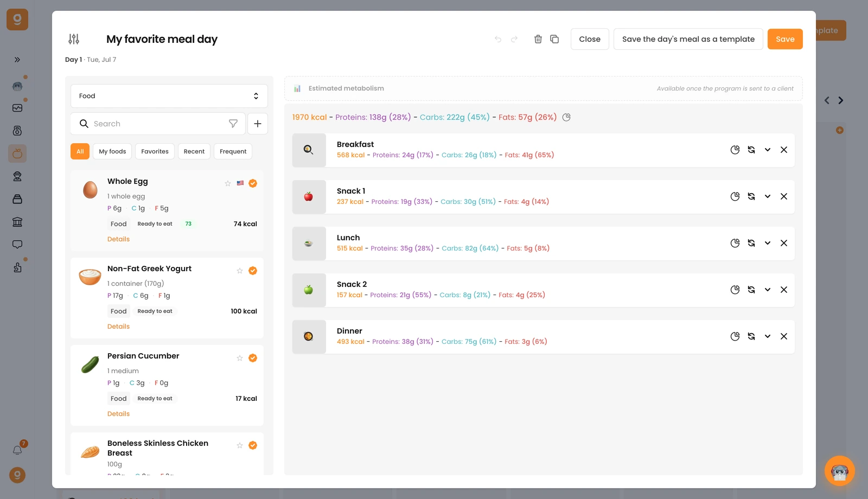This screenshot has height=499, width=868.
Task: Click Save the day's meal as a template
Action: point(688,39)
